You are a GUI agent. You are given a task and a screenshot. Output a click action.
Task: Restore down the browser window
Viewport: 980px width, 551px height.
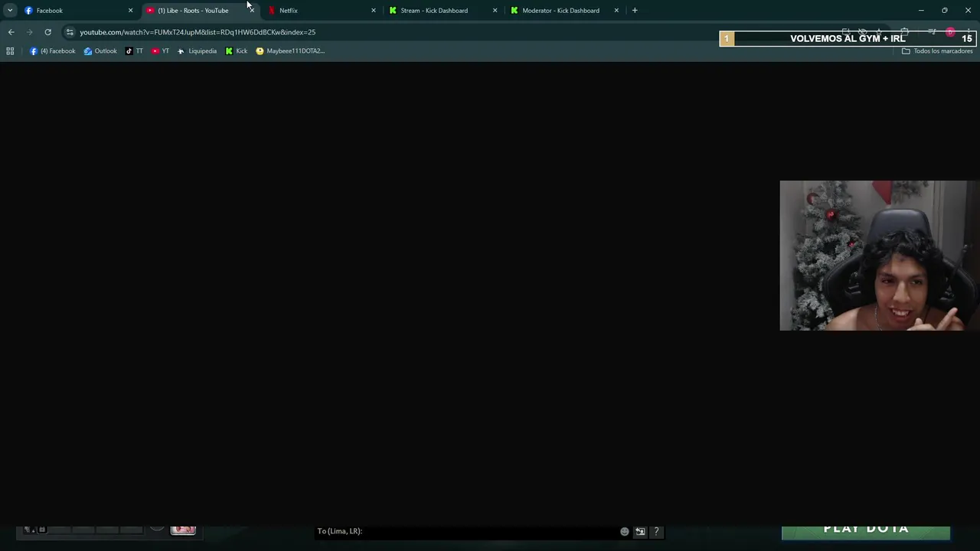(x=945, y=11)
